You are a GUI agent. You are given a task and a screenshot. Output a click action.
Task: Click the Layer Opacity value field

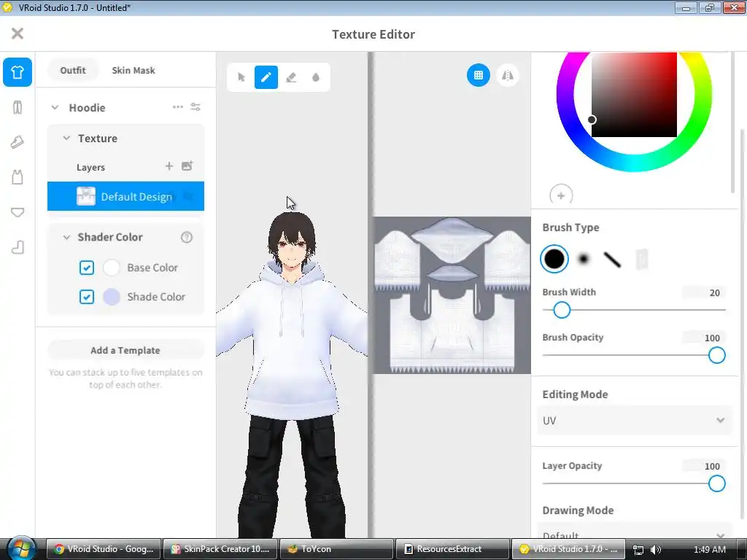704,466
